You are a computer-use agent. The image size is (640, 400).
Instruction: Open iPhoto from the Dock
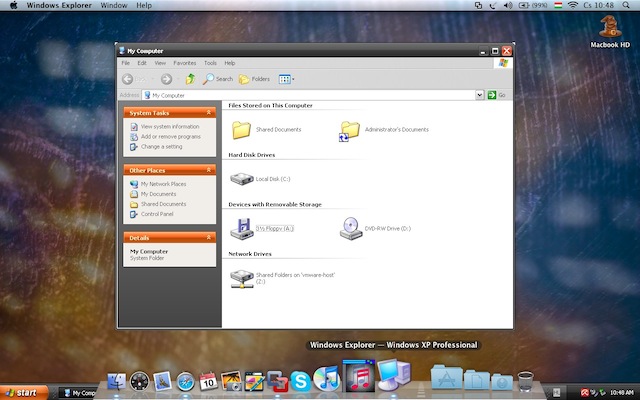231,381
